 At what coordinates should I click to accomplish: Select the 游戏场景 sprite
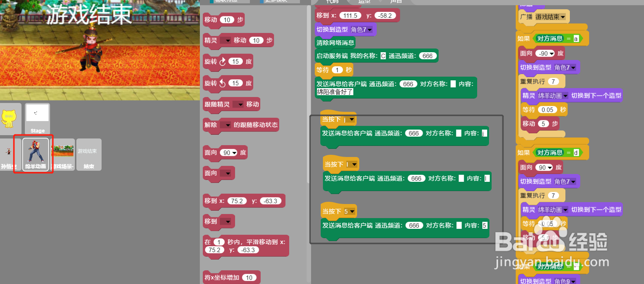pos(62,154)
